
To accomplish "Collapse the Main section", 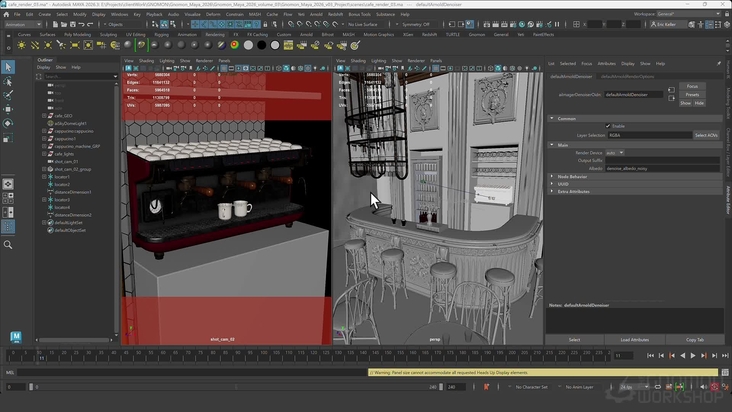I will click(x=552, y=145).
